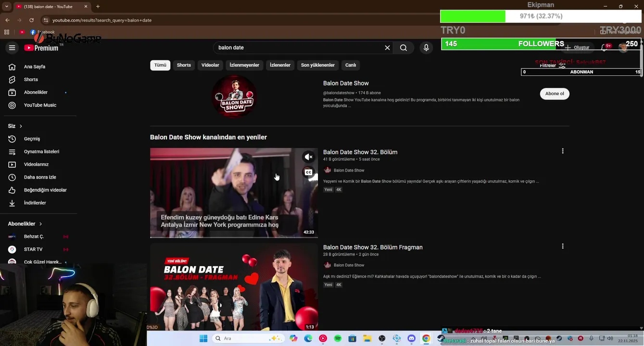
Task: Subscribe with the Abone ol button
Action: tap(555, 94)
